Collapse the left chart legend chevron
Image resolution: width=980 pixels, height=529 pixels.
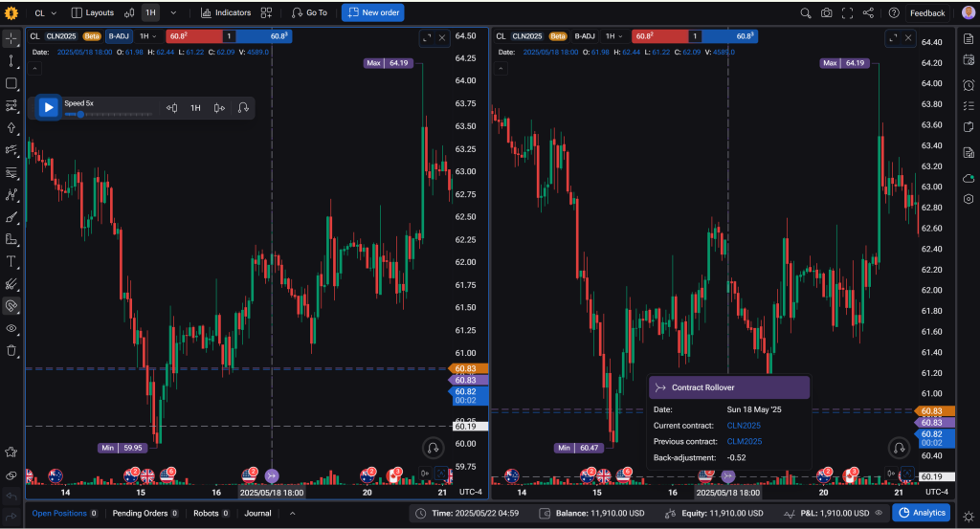(35, 68)
